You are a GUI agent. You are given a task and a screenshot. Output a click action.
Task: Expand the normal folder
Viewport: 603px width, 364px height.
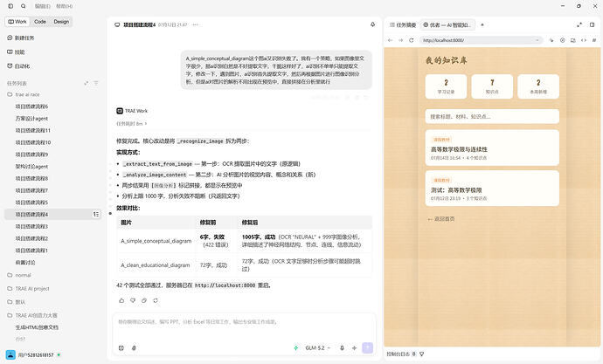pyautogui.click(x=19, y=275)
